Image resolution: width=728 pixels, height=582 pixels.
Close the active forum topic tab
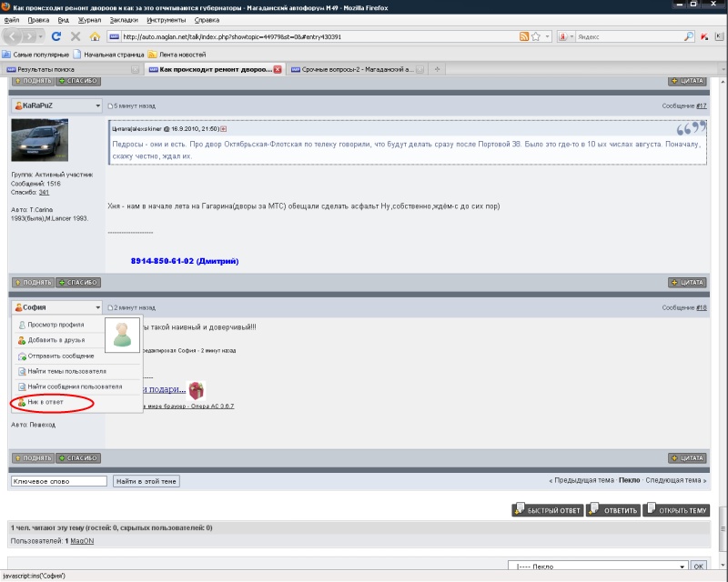coord(278,70)
